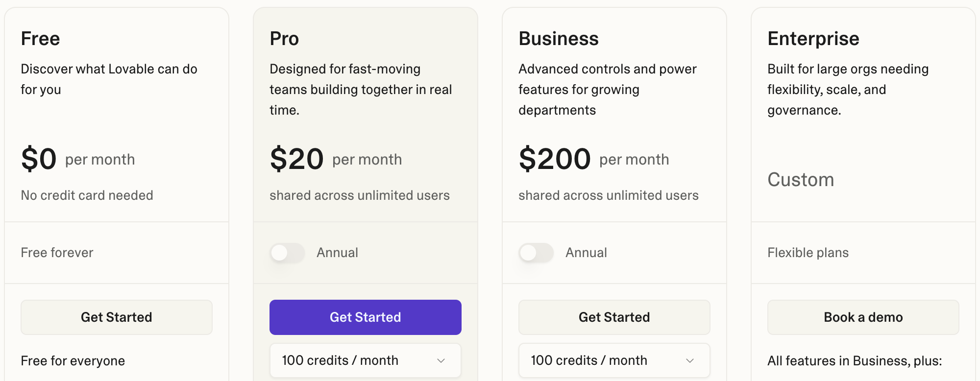Click the $200 price on the Business card
Screen dimensions: 980x381
click(555, 159)
